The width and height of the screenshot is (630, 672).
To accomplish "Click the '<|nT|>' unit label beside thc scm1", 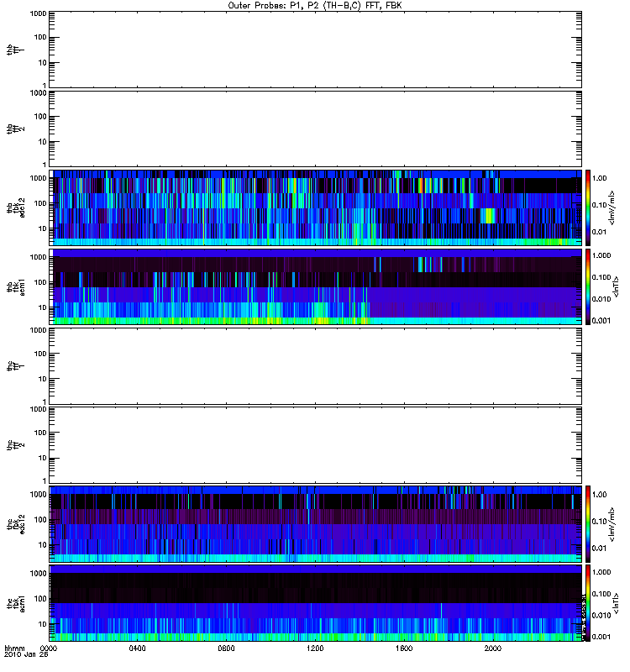I will point(617,603).
